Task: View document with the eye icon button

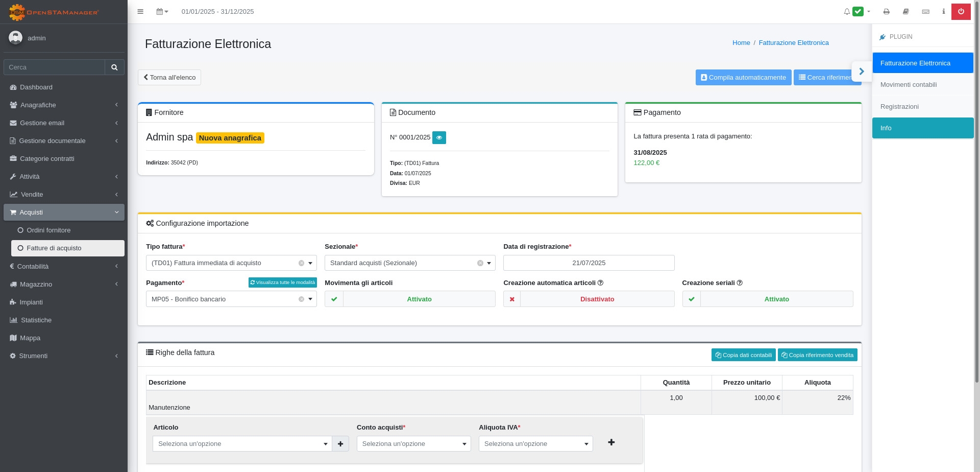Action: click(439, 137)
